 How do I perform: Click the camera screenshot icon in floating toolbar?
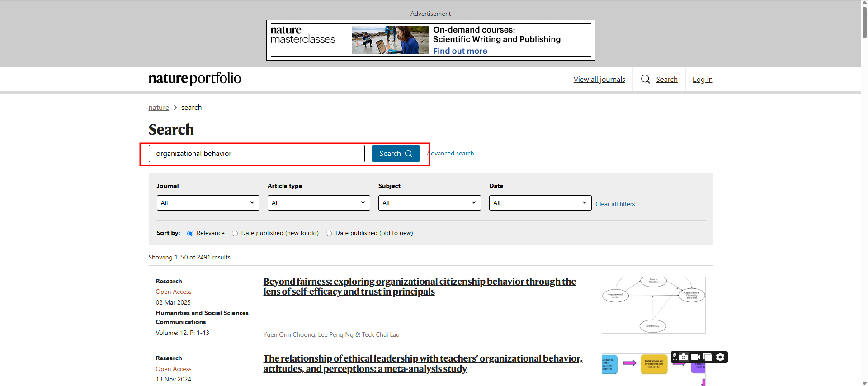tap(684, 357)
